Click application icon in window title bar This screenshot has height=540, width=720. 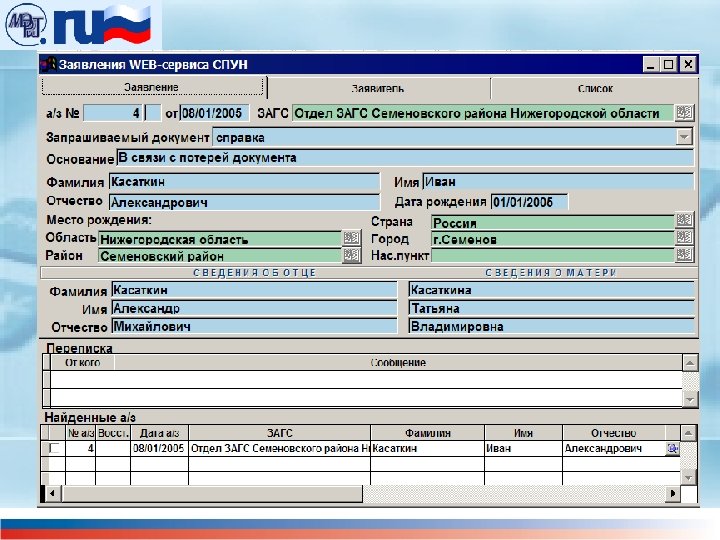tap(49, 64)
